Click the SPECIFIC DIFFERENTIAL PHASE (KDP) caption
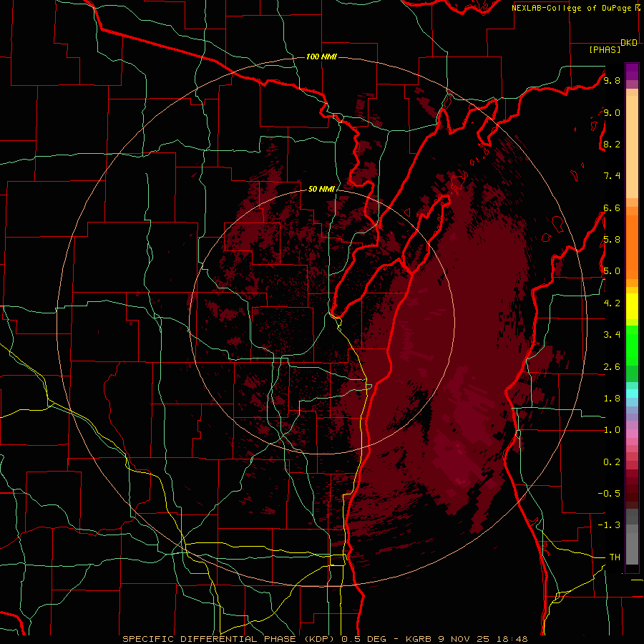Image resolution: width=644 pixels, height=644 pixels. pos(227,639)
